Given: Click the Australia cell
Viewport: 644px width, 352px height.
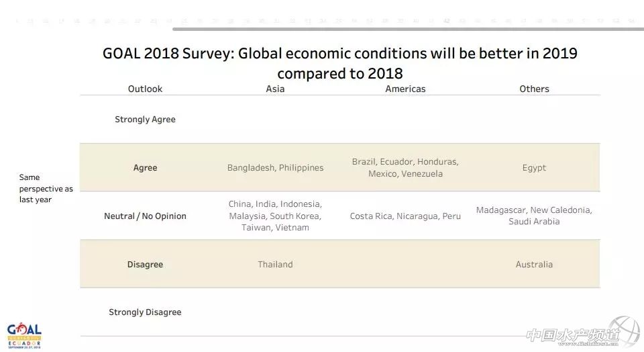Looking at the screenshot, I should coord(534,265).
